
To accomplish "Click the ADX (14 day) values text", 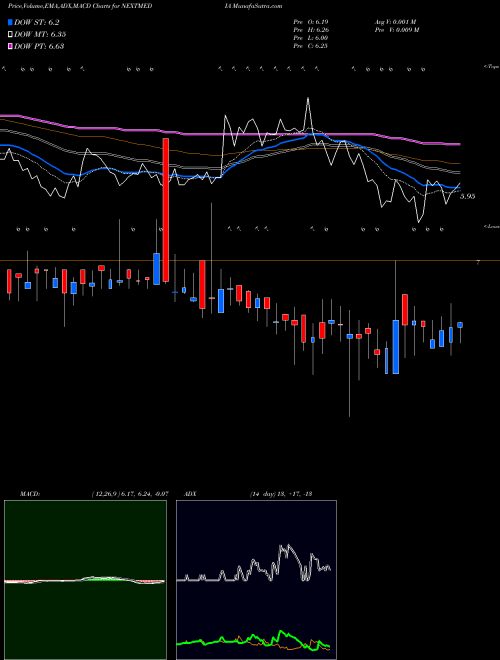I will click(280, 494).
